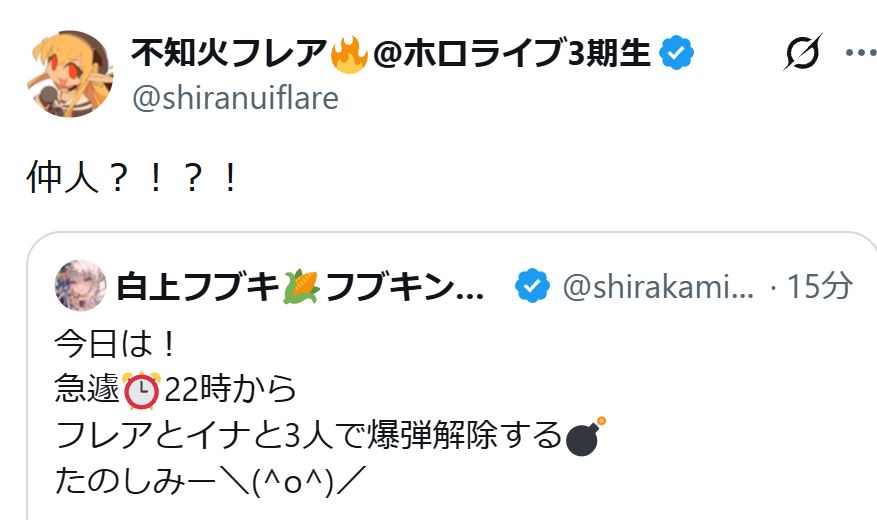The width and height of the screenshot is (877, 520).
Task: Click the line フレアとイナと3人で爆弾解除する
Action: click(x=308, y=435)
